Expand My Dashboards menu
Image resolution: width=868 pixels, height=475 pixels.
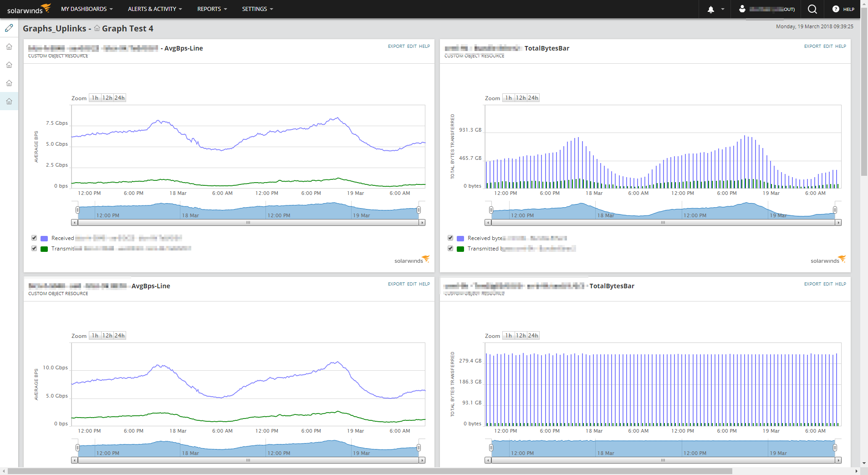point(87,9)
